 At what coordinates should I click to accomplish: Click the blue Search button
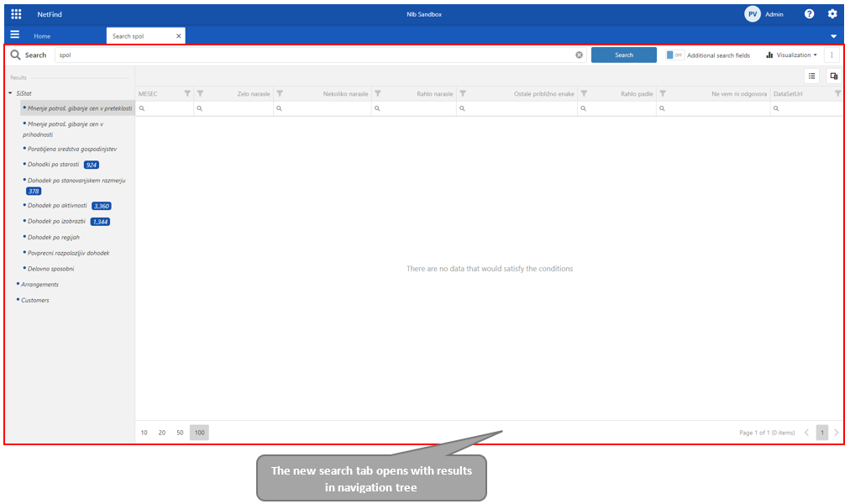(623, 55)
